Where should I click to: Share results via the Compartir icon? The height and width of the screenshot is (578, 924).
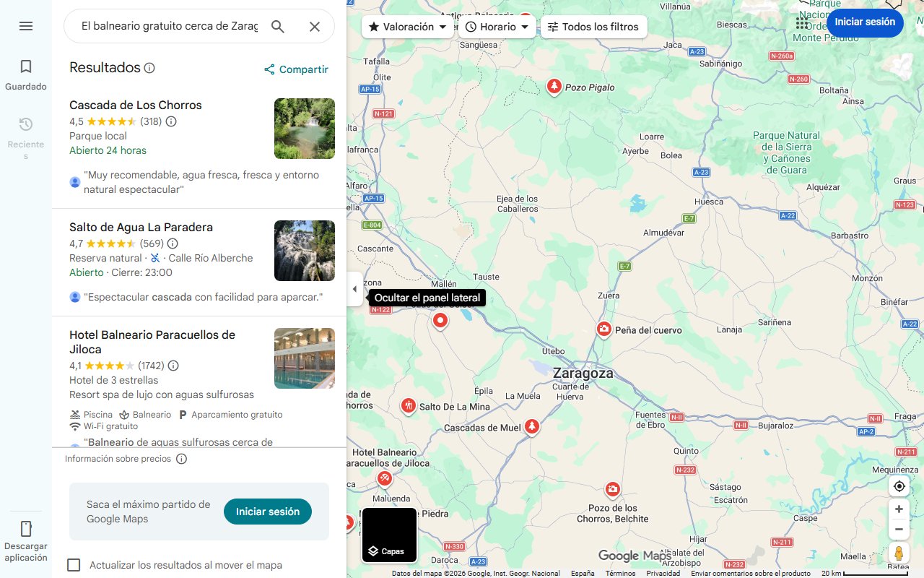click(x=269, y=69)
